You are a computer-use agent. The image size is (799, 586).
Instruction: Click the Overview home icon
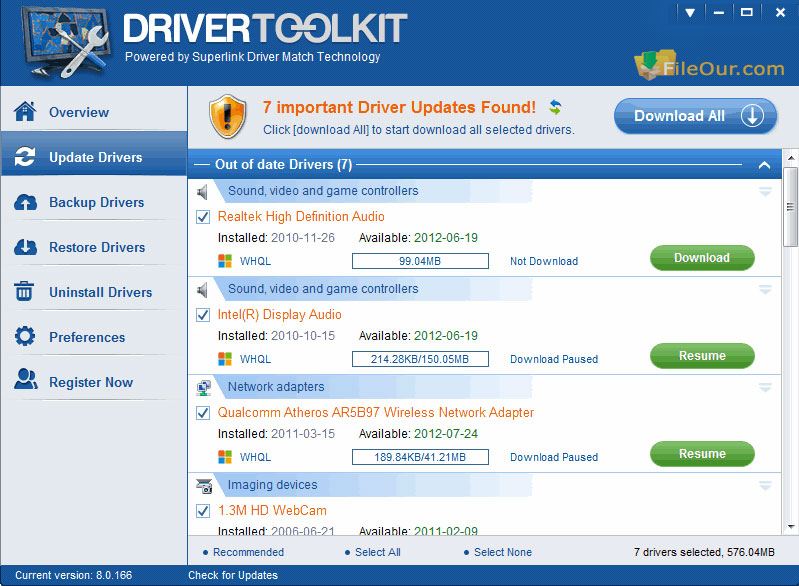coord(25,111)
